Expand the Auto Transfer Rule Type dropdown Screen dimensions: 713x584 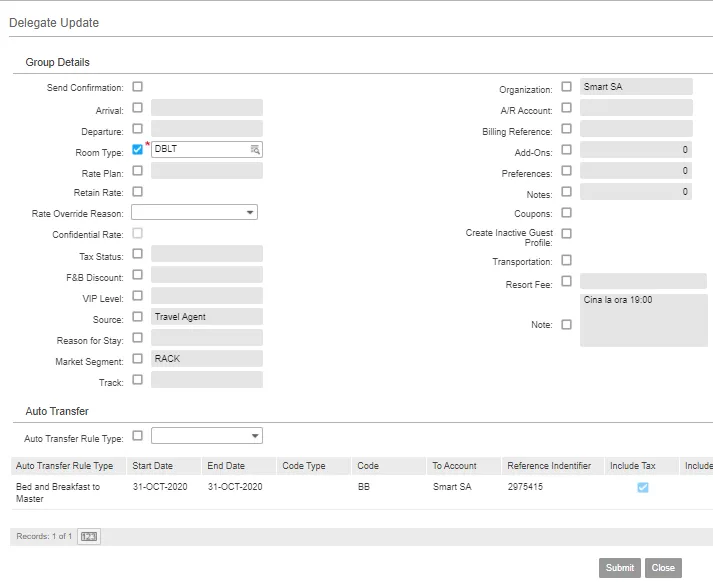(x=206, y=436)
